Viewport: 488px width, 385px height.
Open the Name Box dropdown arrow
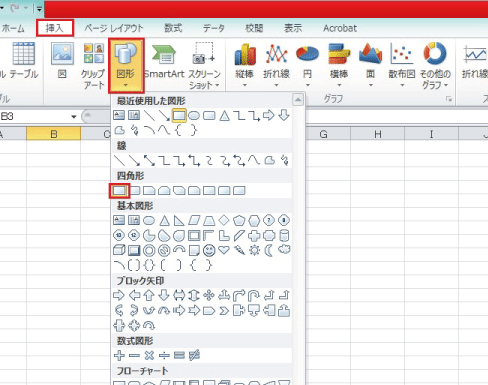74,117
